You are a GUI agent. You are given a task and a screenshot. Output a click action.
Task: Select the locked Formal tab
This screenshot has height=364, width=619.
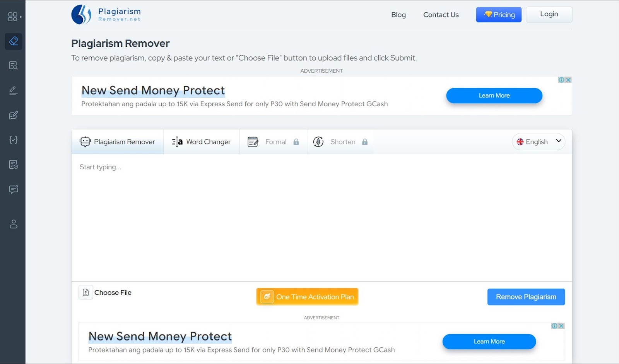tap(273, 142)
